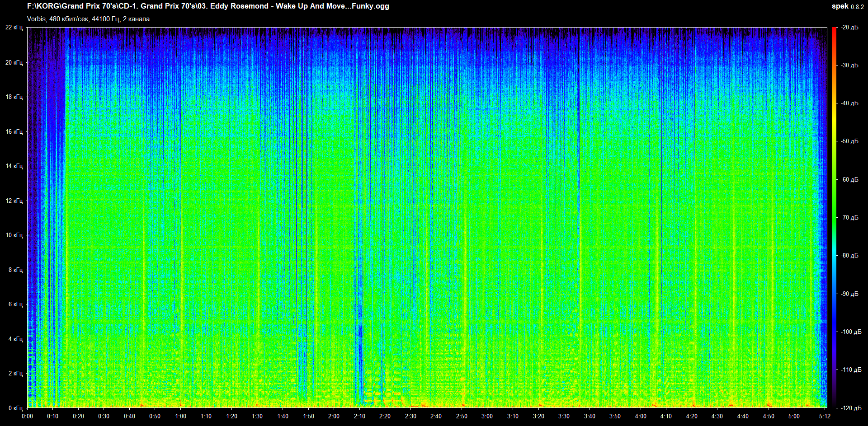The image size is (868, 426).
Task: Click the 0:00 time axis marker
Action: click(27, 416)
